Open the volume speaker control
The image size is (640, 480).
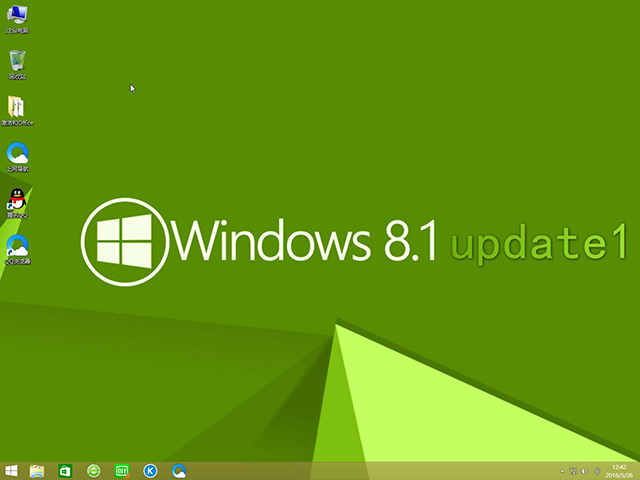coord(585,470)
